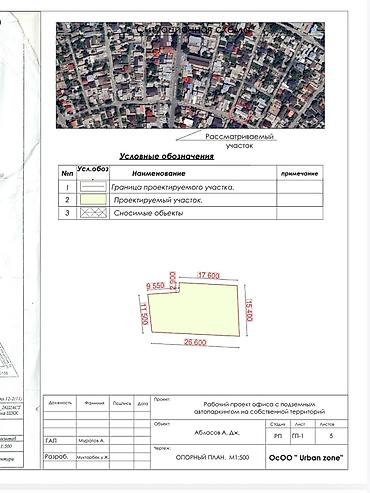
Task: Click the 'ОПОРНЫЙ ПЛАН. М1:500' drawing title
Action: (x=212, y=457)
